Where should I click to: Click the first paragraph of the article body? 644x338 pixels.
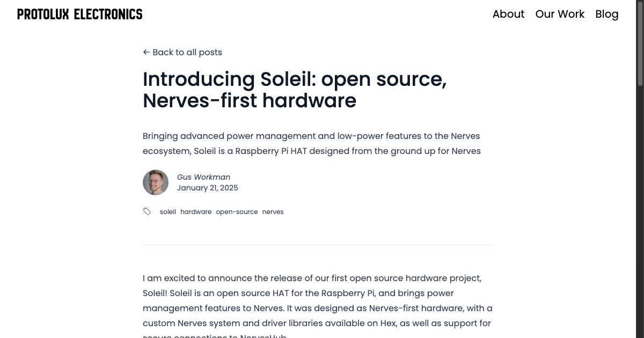click(317, 300)
